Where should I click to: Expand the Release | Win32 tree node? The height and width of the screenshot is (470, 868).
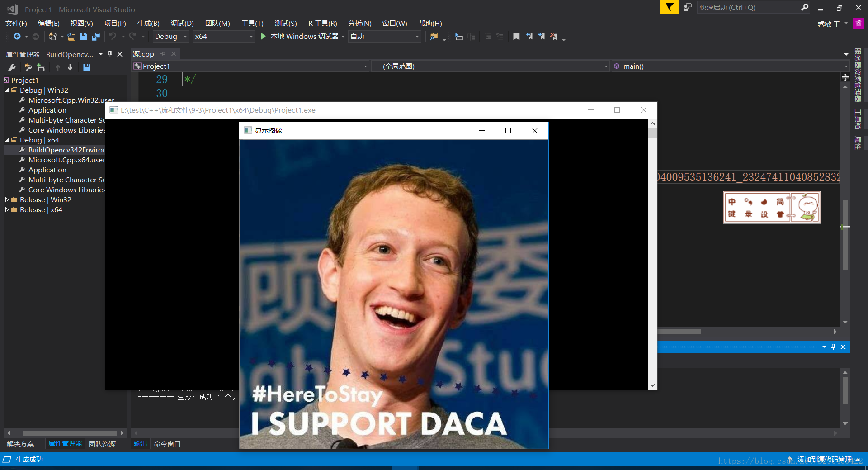click(7, 199)
